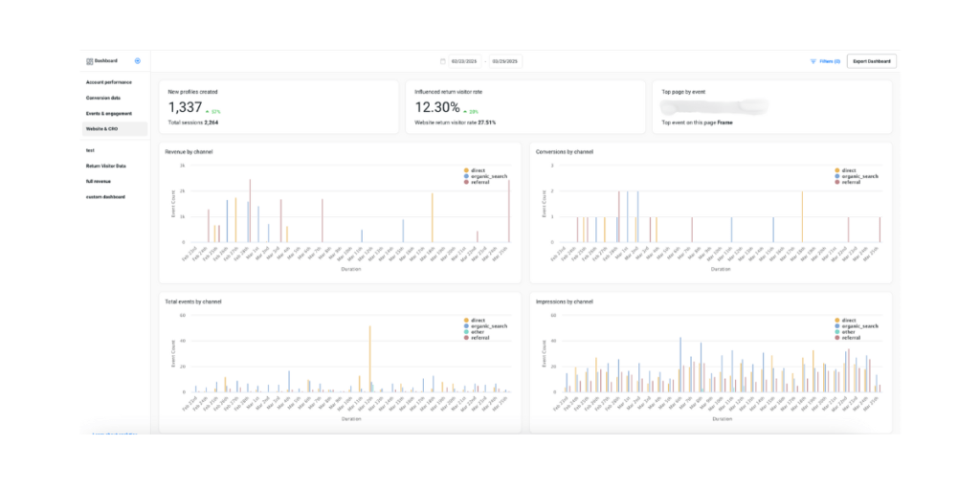Toggle organic_search legend in Revenue by channel

coord(485,176)
